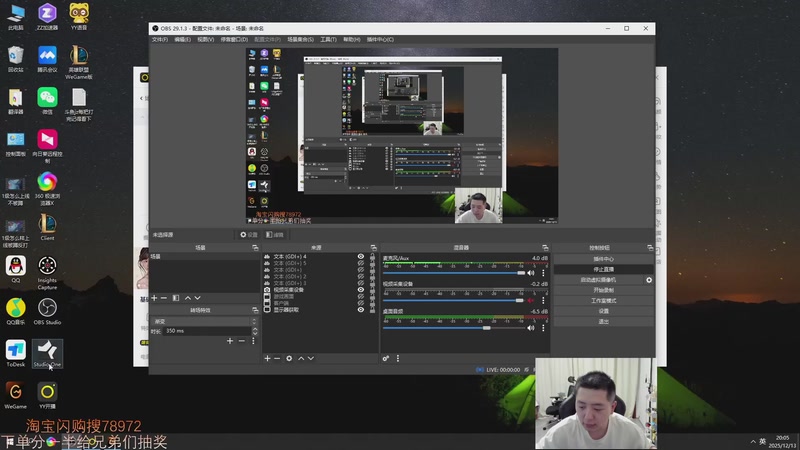Screen dimensions: 800x450
Task: Open 设置 settings button in Controls
Action: tap(604, 311)
